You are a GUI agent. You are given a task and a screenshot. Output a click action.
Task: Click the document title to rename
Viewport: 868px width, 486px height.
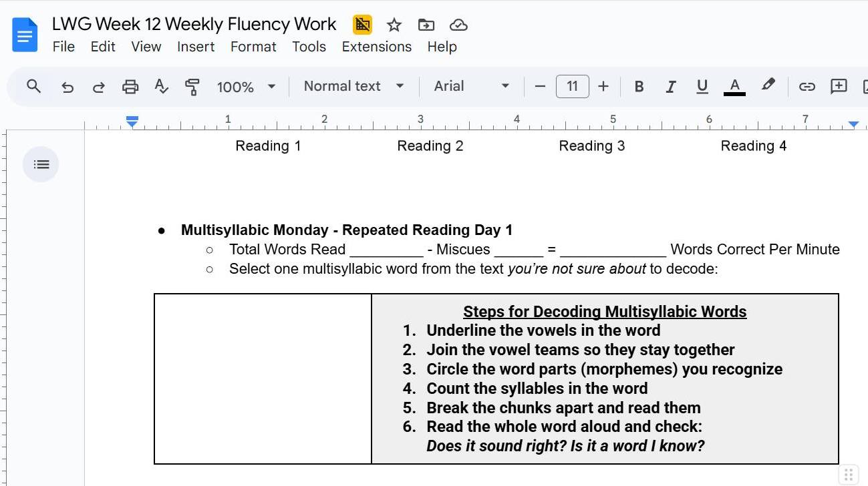click(194, 24)
